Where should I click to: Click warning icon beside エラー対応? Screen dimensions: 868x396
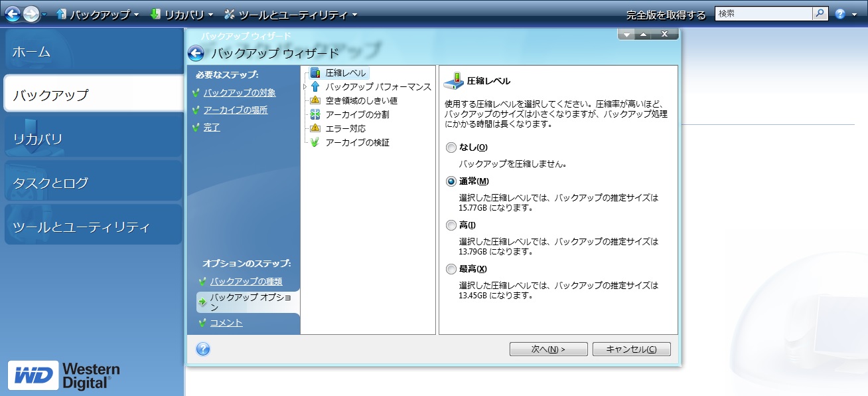tap(315, 128)
